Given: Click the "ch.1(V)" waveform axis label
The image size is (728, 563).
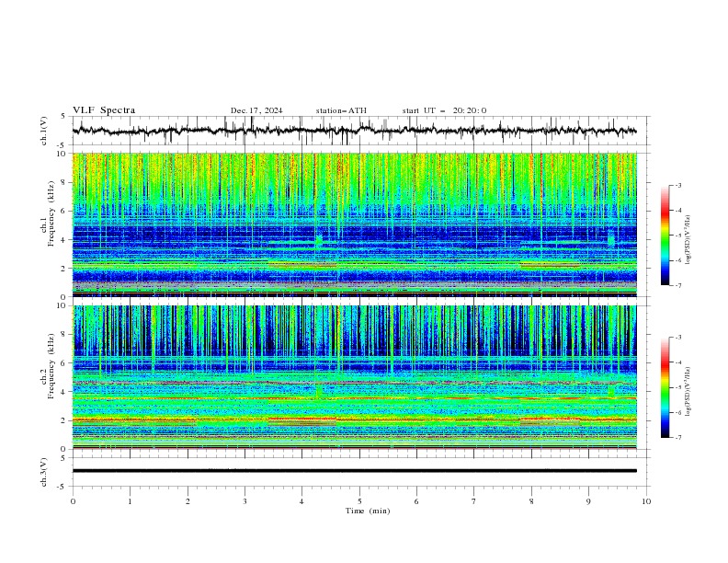Looking at the screenshot, I should tap(44, 131).
